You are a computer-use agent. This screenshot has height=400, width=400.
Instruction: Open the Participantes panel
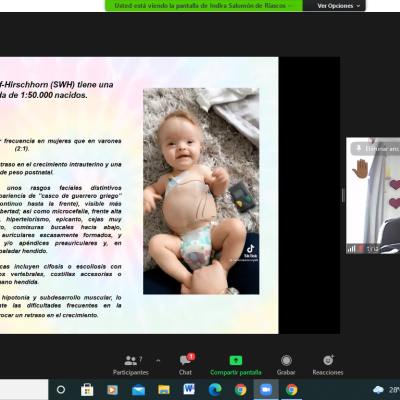(131, 365)
